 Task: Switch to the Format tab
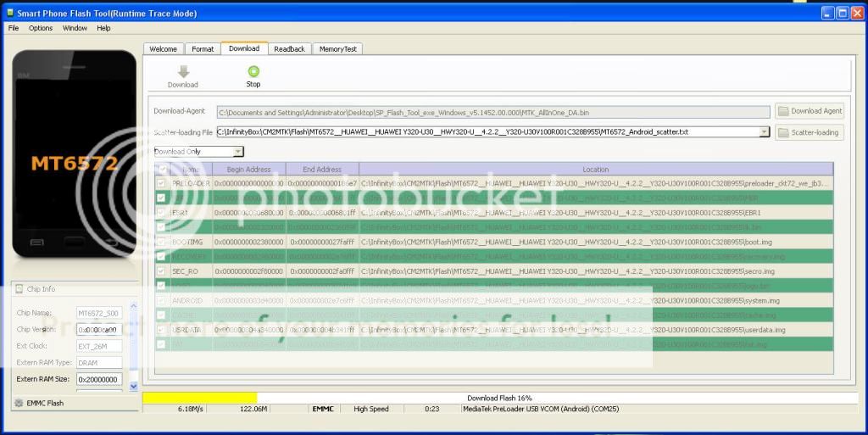tap(203, 49)
